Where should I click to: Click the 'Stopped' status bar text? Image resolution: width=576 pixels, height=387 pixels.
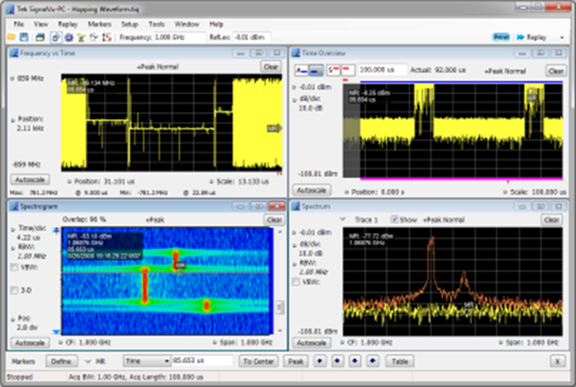[20, 377]
